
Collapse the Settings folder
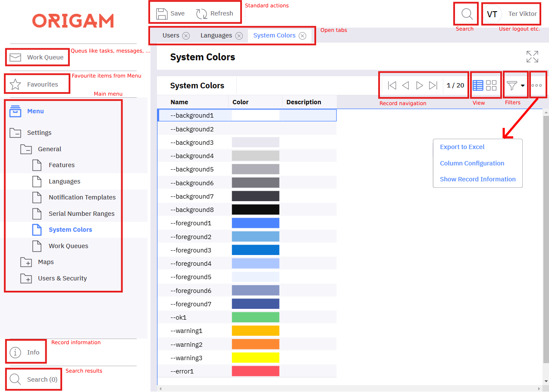click(15, 133)
